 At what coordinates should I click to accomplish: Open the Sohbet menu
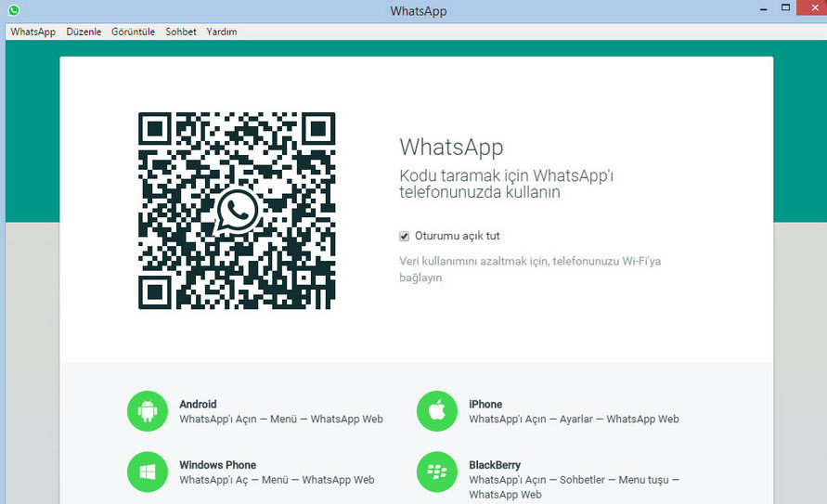coord(181,32)
